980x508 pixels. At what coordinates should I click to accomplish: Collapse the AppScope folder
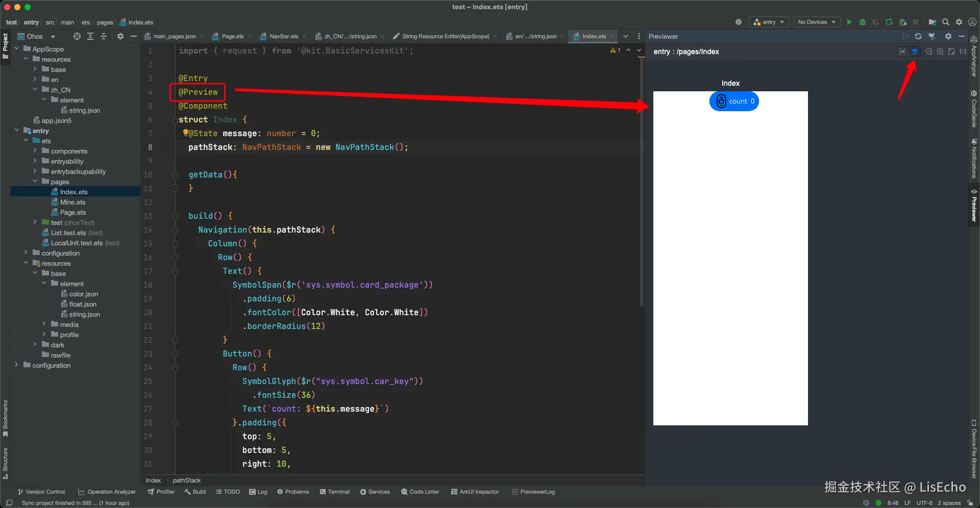(17, 49)
